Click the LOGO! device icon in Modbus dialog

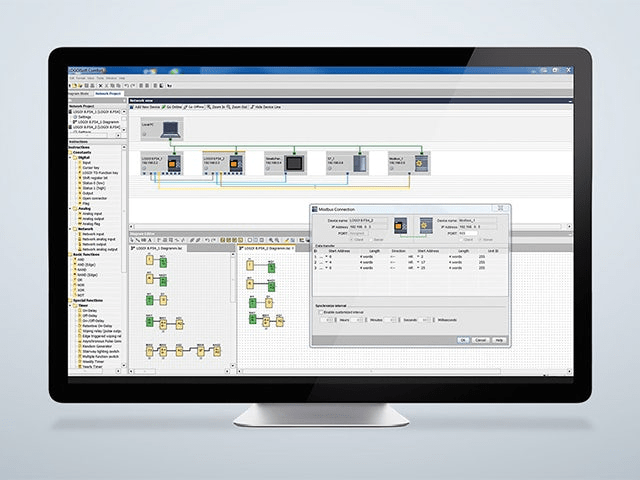(x=400, y=227)
